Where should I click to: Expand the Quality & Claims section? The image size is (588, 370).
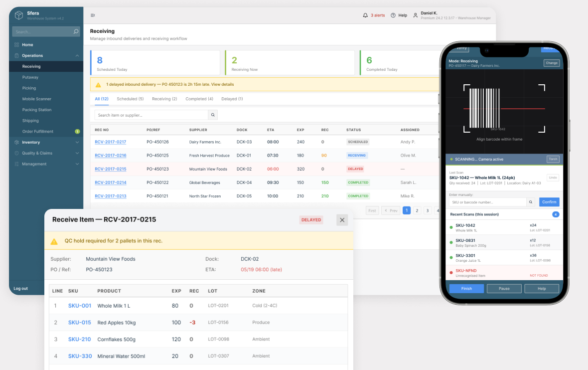click(x=77, y=153)
